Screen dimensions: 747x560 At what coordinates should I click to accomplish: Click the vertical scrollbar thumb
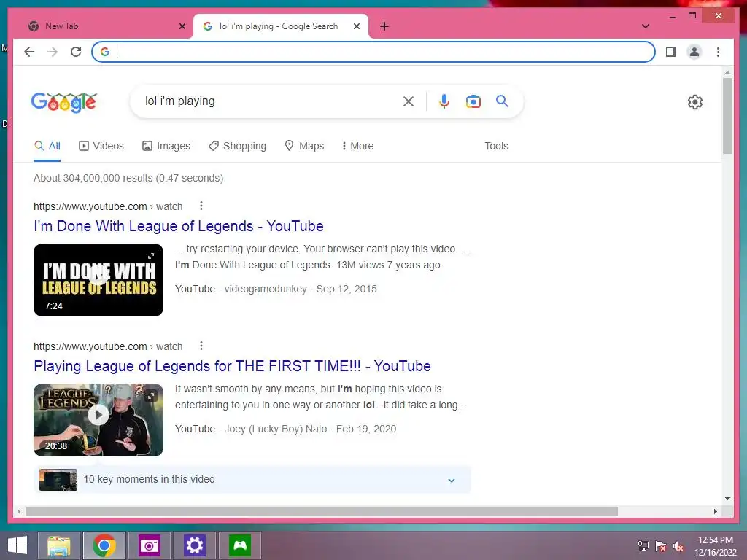click(x=727, y=116)
